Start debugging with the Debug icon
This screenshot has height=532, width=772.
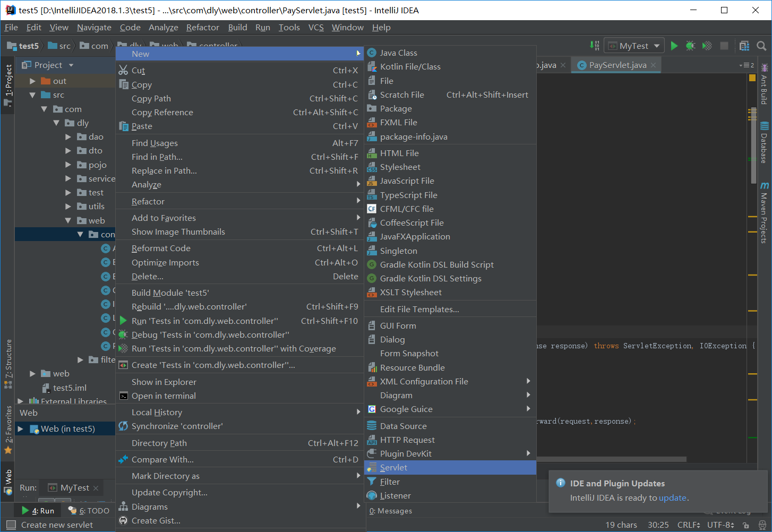(x=690, y=45)
